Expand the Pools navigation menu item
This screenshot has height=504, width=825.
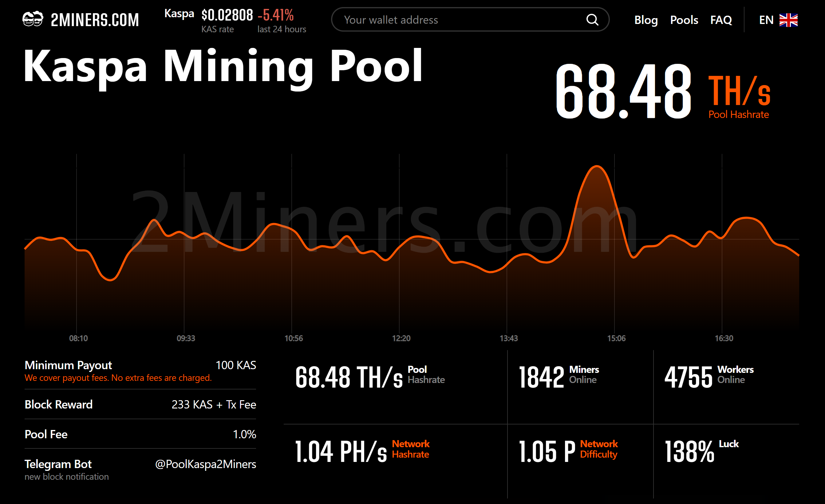coord(683,19)
